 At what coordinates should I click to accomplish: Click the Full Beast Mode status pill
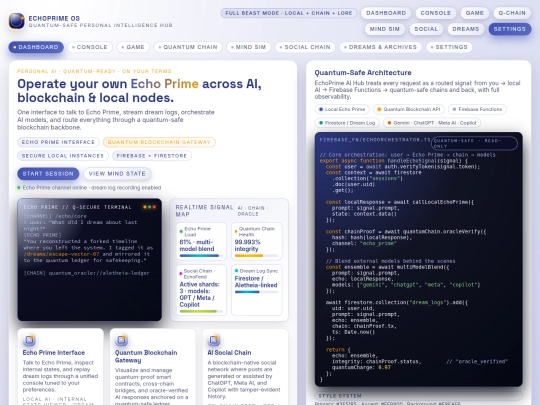click(289, 13)
